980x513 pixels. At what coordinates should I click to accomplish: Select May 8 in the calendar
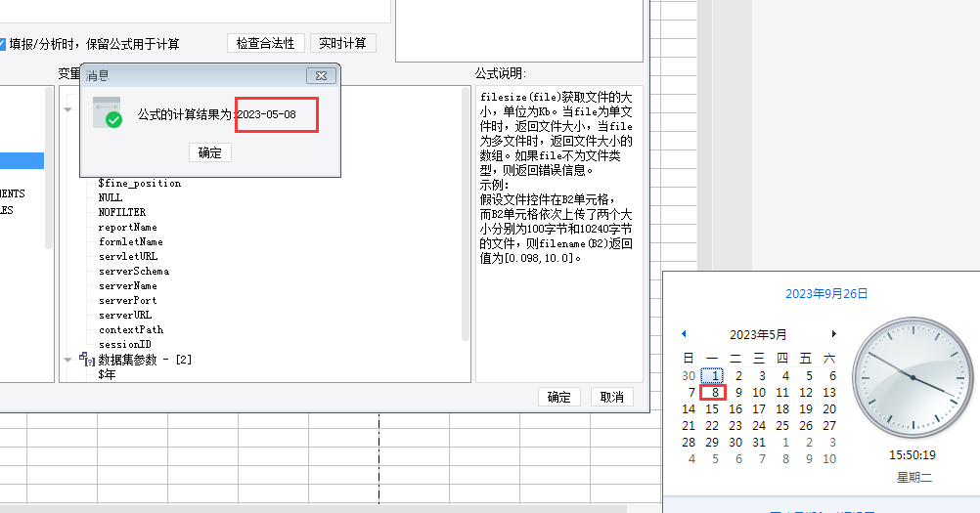[x=713, y=393]
